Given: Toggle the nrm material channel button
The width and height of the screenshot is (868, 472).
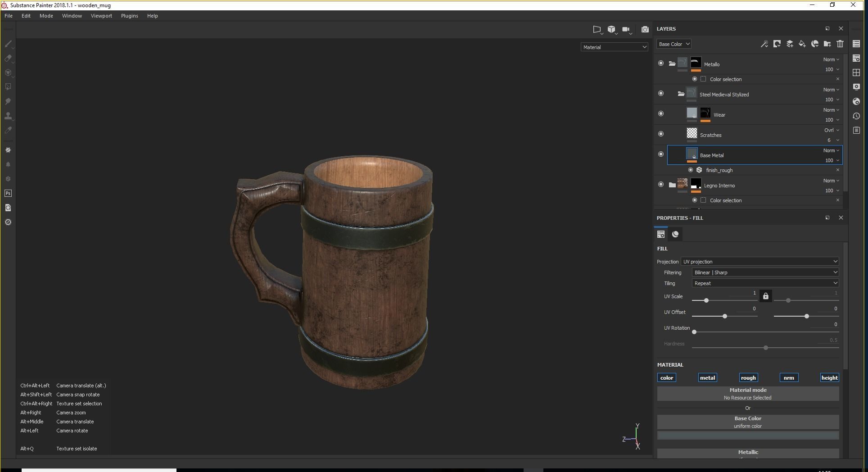Looking at the screenshot, I should pos(789,378).
